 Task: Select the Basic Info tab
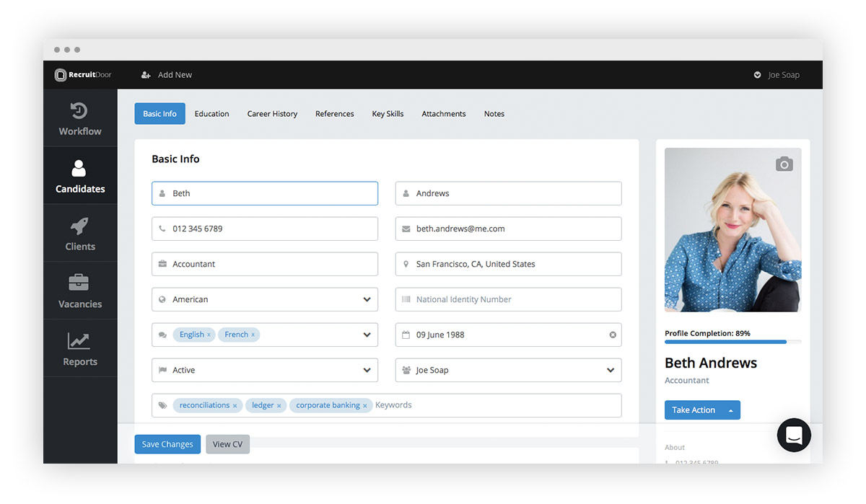[160, 114]
